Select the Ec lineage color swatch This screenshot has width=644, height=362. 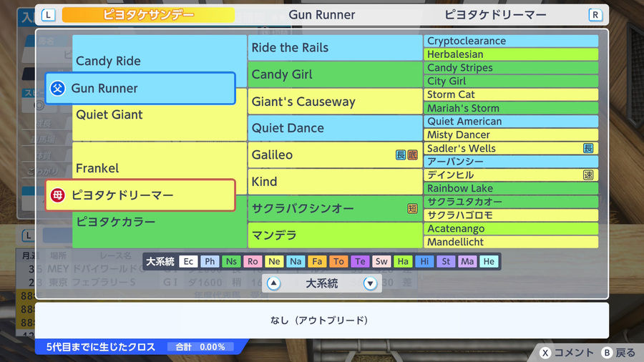tap(188, 261)
